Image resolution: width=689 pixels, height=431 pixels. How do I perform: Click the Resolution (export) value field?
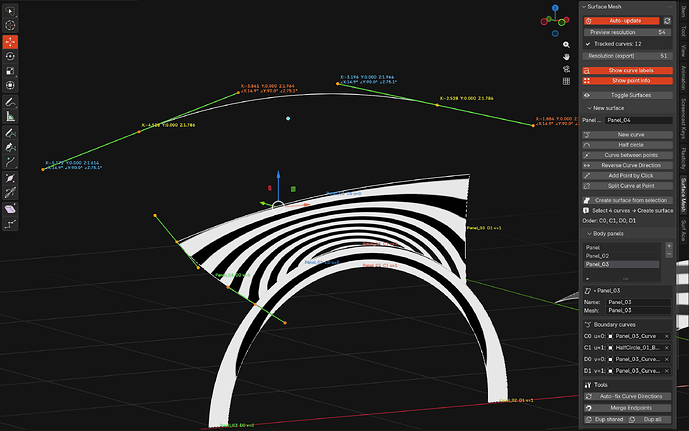click(627, 56)
